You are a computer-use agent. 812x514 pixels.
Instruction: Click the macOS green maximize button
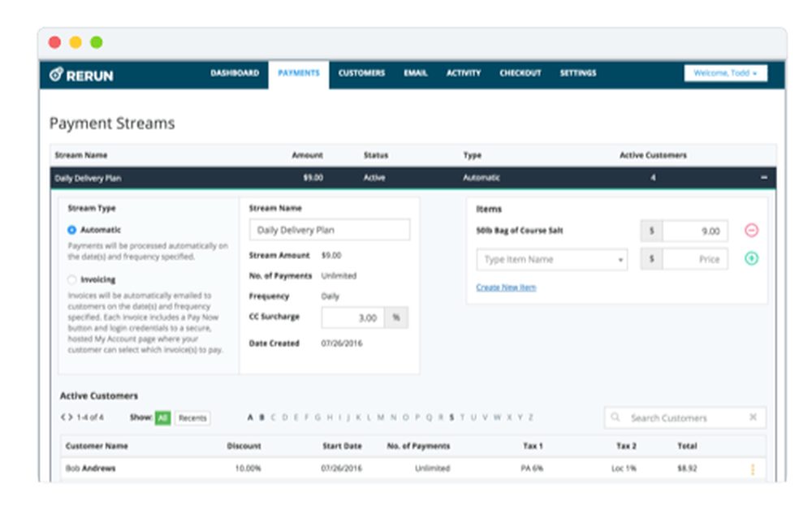click(x=97, y=42)
